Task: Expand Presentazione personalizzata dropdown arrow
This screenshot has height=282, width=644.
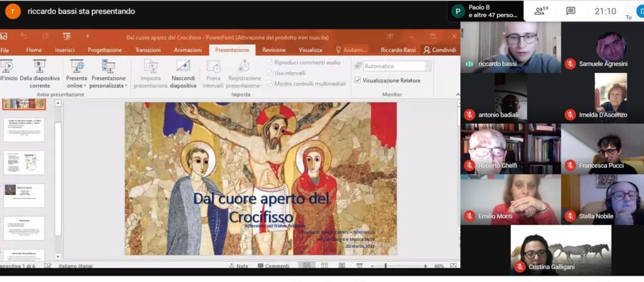Action: [x=126, y=86]
